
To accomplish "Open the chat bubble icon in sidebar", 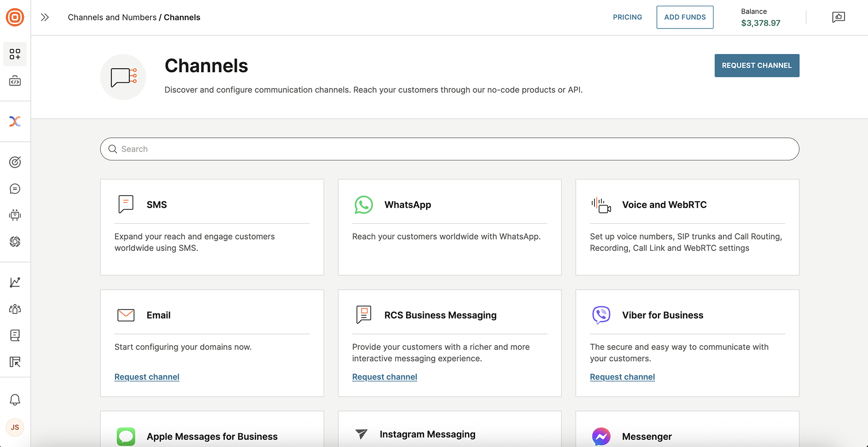I will pos(15,189).
